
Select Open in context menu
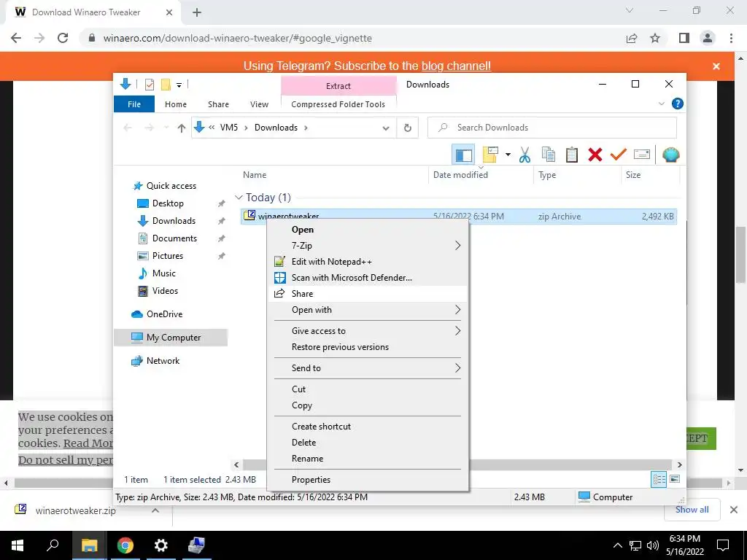(368, 230)
